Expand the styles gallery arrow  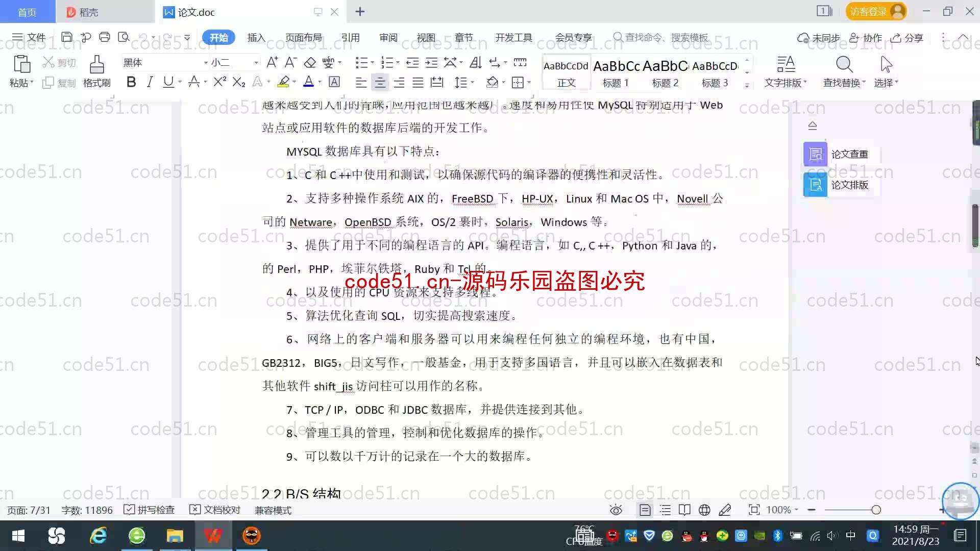[747, 85]
